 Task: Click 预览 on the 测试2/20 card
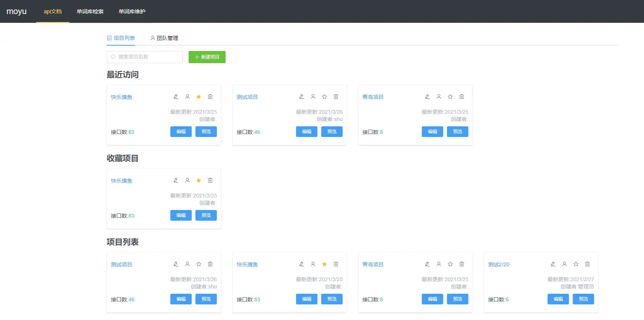click(x=583, y=299)
